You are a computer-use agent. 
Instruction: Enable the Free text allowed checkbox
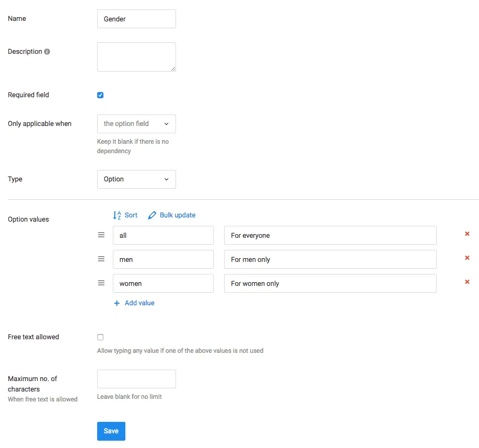point(100,337)
